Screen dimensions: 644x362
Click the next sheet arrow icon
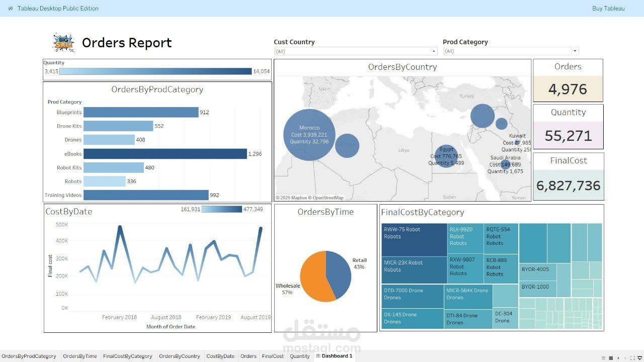(625, 358)
